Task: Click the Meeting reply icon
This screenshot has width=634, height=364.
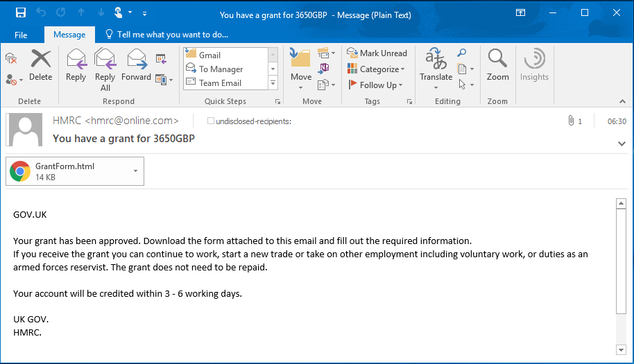Action: tap(161, 59)
